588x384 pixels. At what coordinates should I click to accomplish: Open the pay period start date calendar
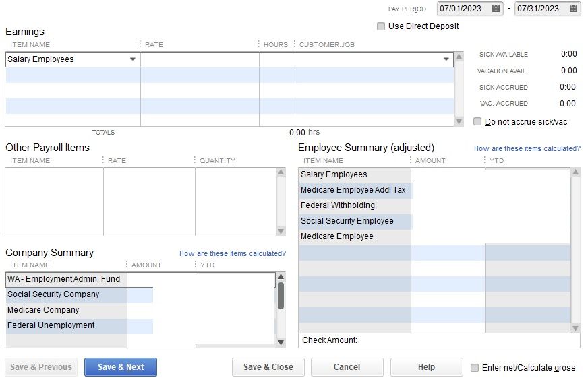pyautogui.click(x=496, y=9)
